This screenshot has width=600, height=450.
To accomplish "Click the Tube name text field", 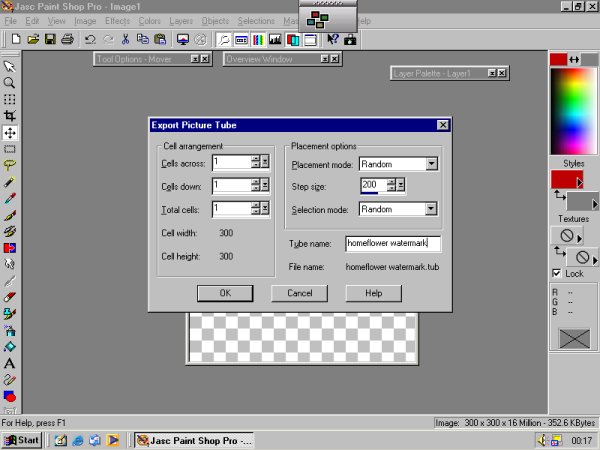I will (x=392, y=243).
